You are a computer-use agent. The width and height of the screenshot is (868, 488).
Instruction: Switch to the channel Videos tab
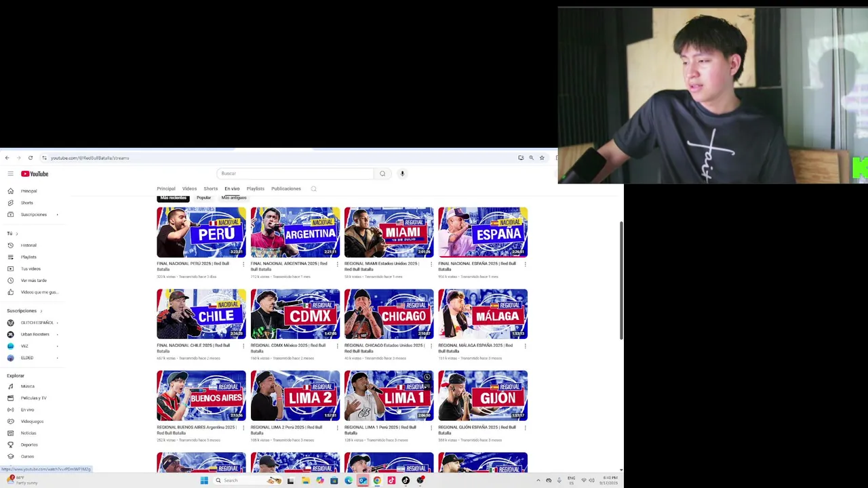coord(189,189)
